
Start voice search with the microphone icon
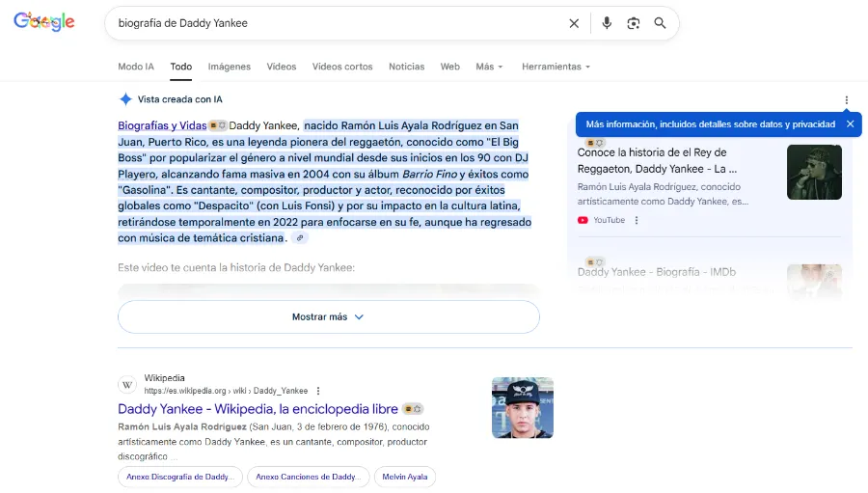point(607,23)
